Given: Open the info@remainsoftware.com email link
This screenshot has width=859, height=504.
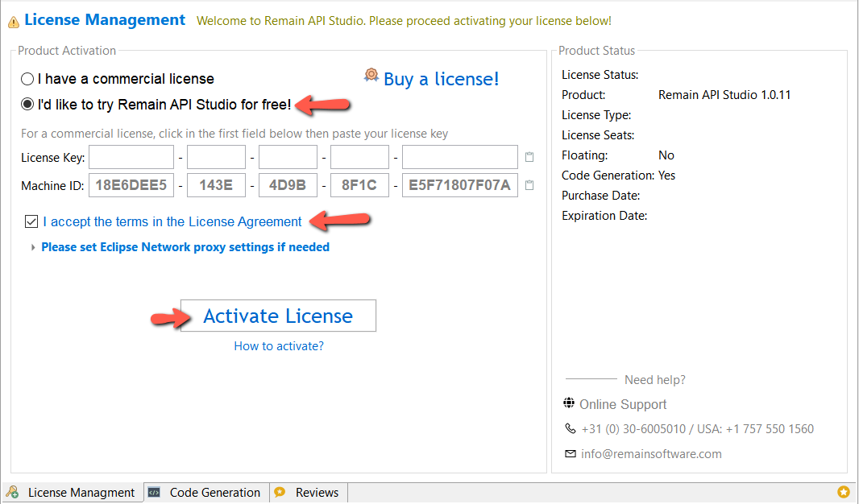Looking at the screenshot, I should (x=651, y=454).
